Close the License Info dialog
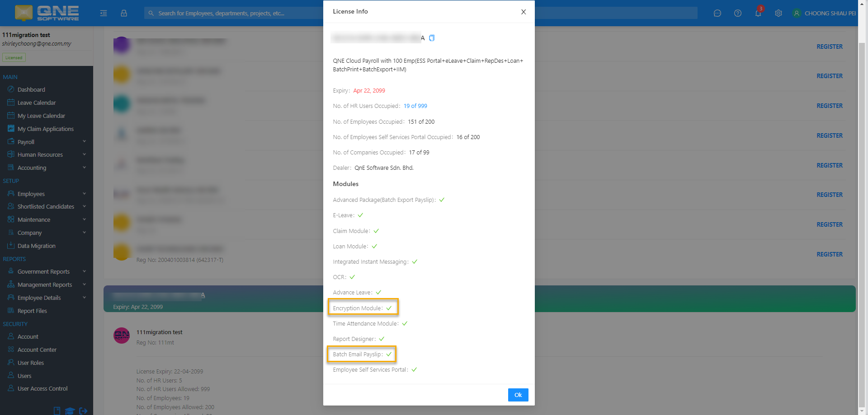 click(x=524, y=12)
